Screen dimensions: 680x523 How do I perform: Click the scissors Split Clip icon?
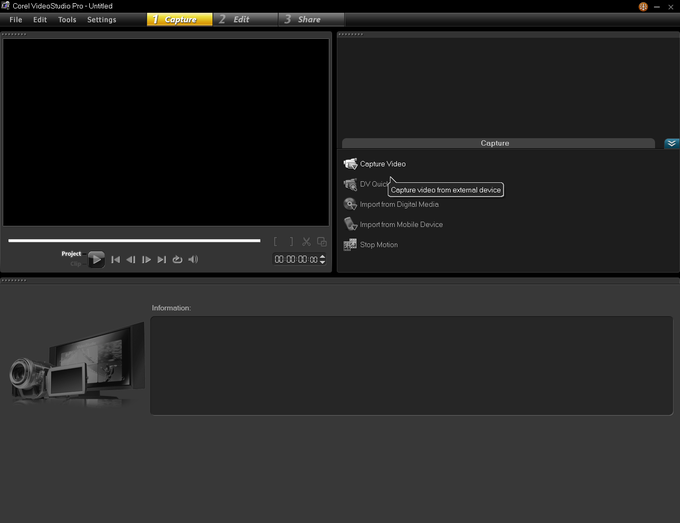click(306, 242)
